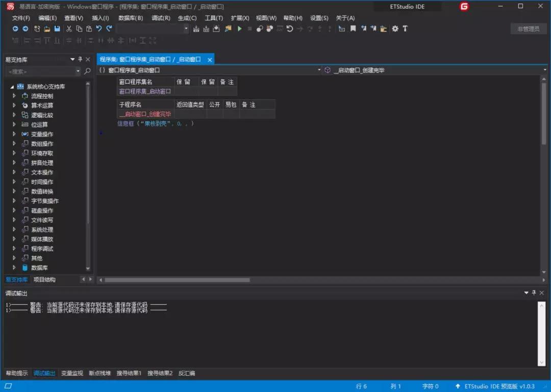This screenshot has width=551, height=392.
Task: Expand the 流程控制 tree node
Action: coord(15,95)
